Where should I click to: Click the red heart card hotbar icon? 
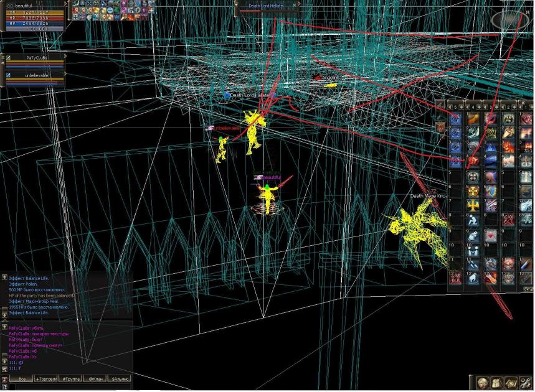pyautogui.click(x=491, y=235)
